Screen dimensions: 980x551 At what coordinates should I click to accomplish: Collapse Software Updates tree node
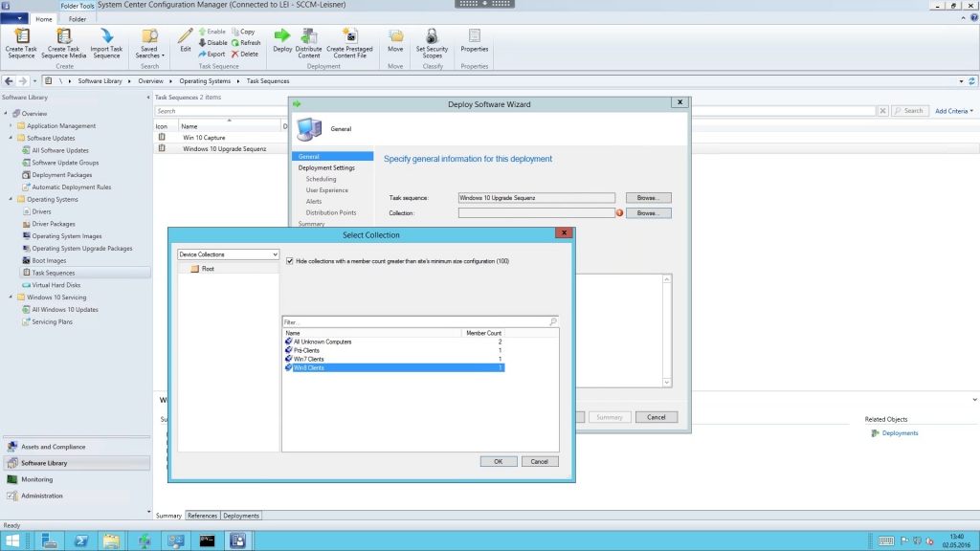pyautogui.click(x=11, y=138)
